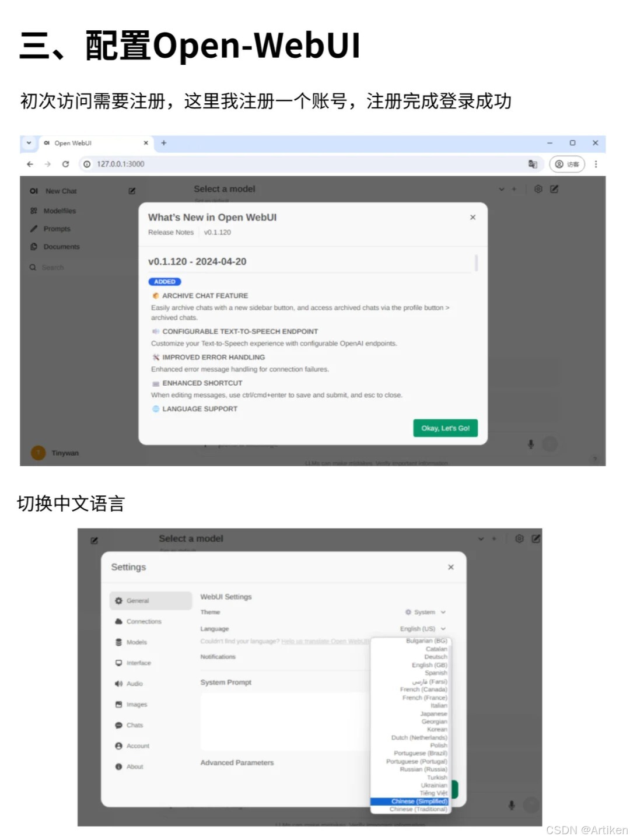
Task: Click the translate page icon in address bar
Action: [533, 164]
